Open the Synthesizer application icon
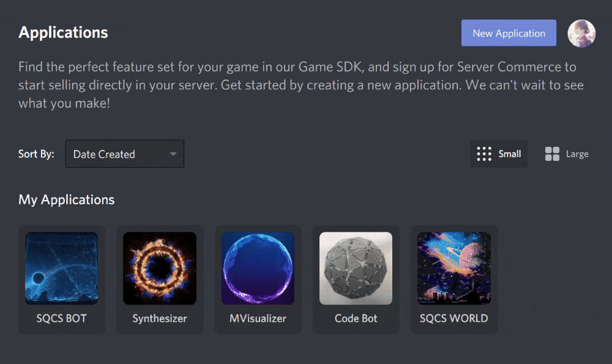Screen dimensions: 612x364 pos(160,269)
